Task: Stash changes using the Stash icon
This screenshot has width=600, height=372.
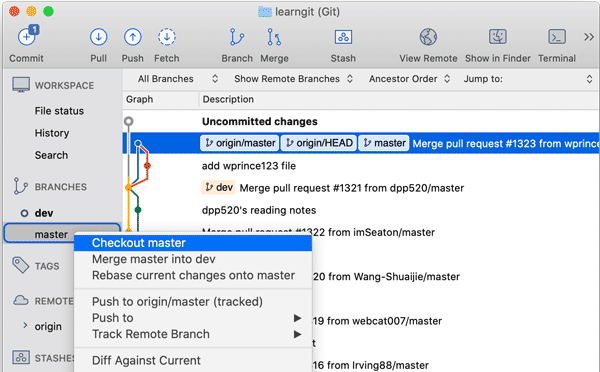Action: [x=343, y=37]
